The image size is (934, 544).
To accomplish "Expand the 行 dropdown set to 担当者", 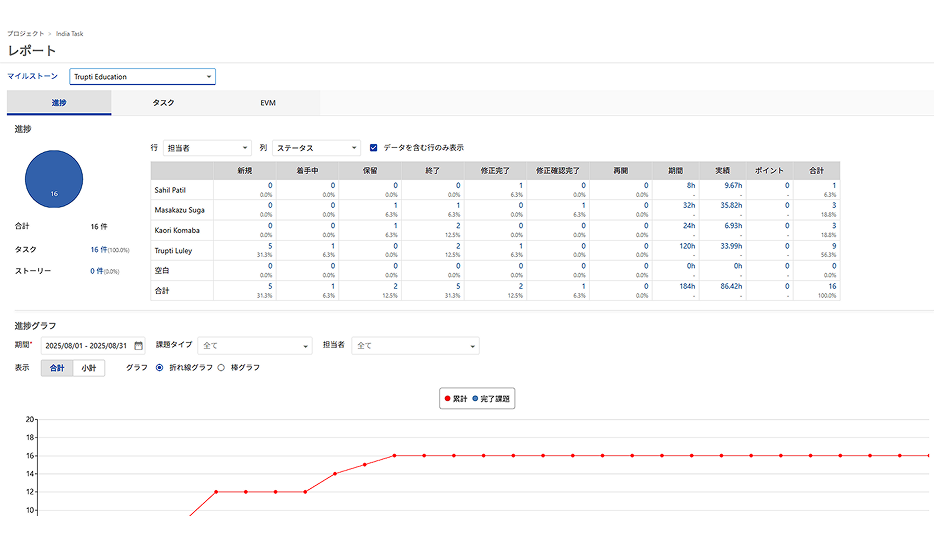I will [x=206, y=148].
